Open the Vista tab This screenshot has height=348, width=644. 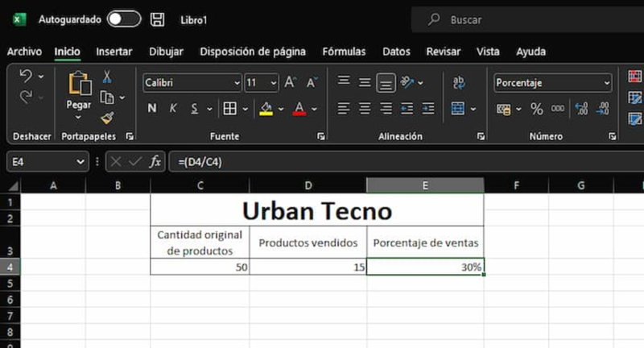click(x=488, y=52)
